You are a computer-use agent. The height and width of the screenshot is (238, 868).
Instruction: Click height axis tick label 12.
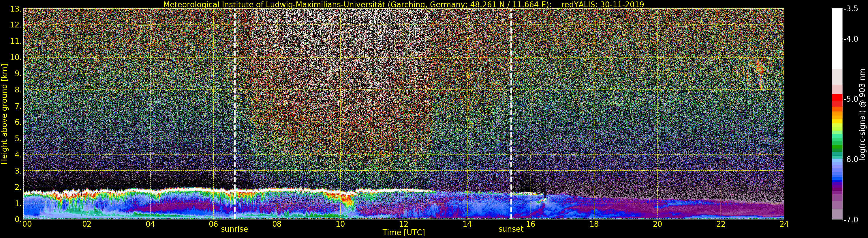[16, 25]
